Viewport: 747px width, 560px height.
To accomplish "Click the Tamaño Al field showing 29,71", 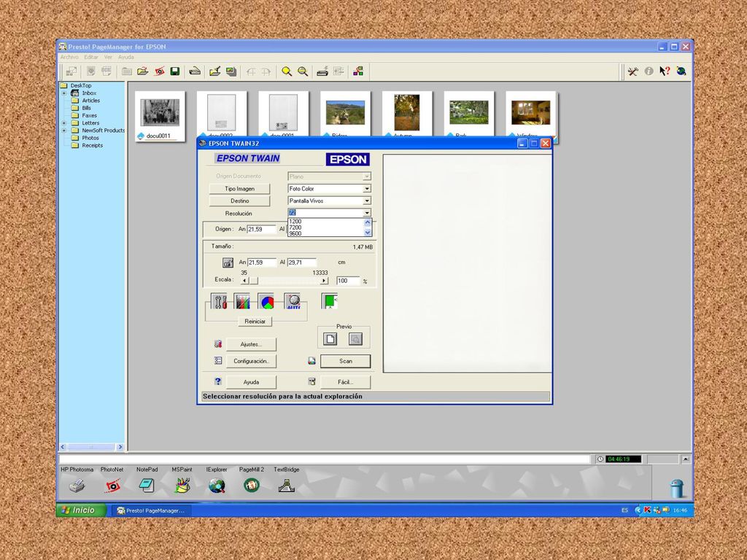I will coord(301,262).
